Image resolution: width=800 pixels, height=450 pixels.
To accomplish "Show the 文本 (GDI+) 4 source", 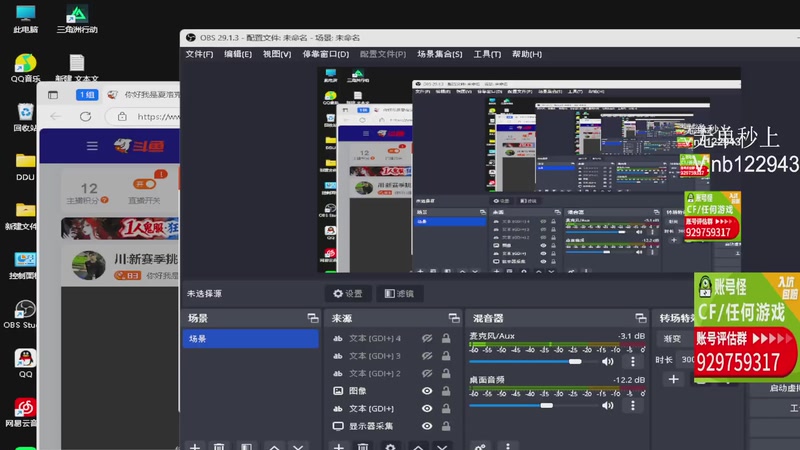I will [427, 338].
